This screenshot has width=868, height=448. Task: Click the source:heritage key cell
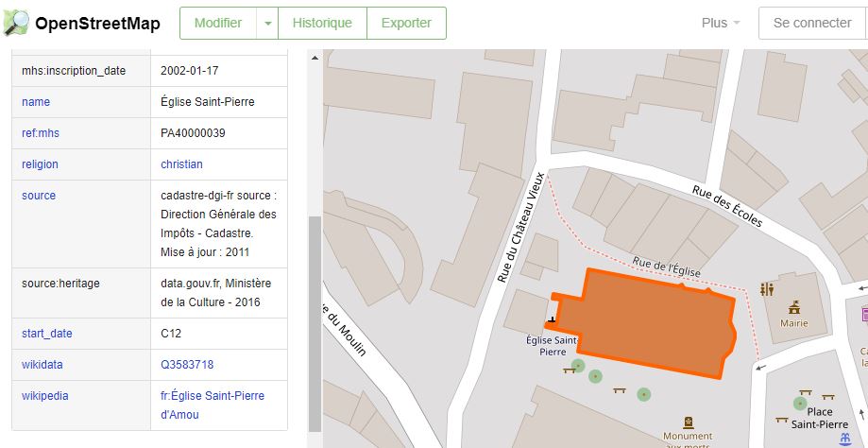tap(81, 293)
